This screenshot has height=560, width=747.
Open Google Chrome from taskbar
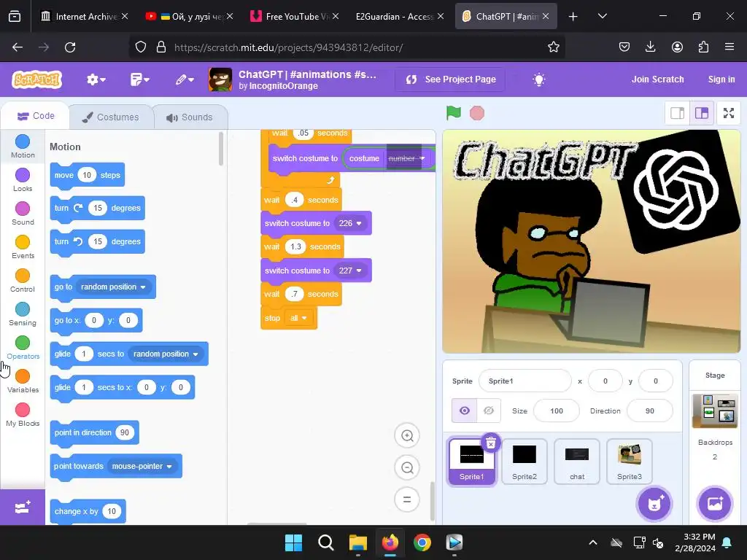(x=422, y=542)
